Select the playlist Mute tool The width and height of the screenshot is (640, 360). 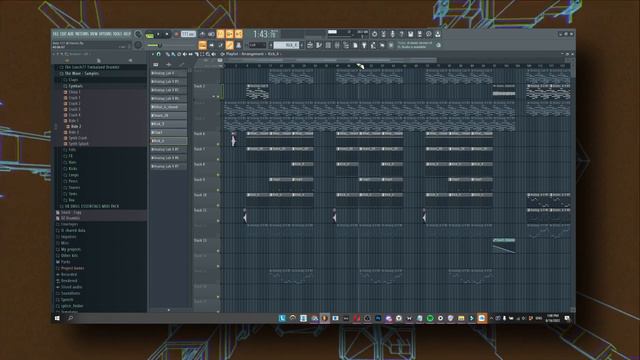pos(184,54)
